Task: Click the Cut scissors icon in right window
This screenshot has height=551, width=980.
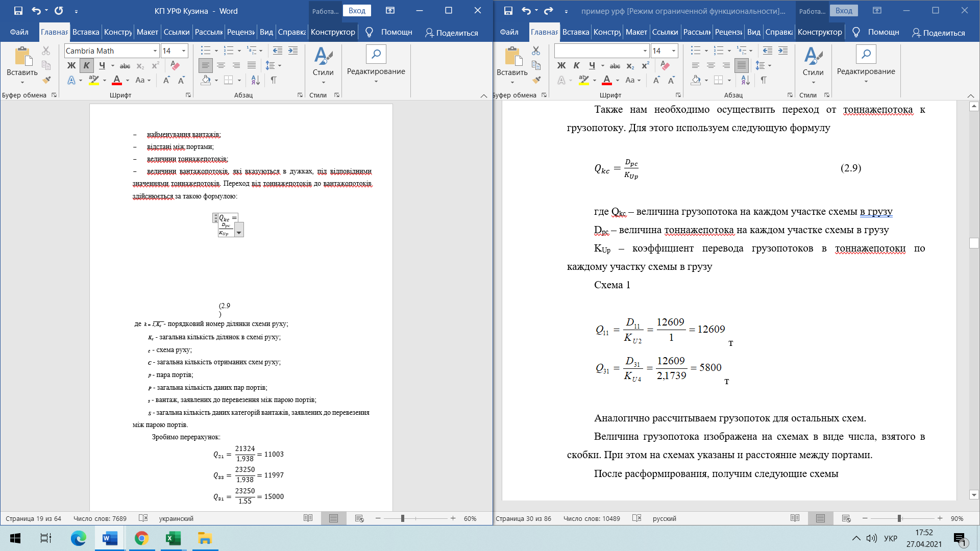Action: click(x=536, y=51)
